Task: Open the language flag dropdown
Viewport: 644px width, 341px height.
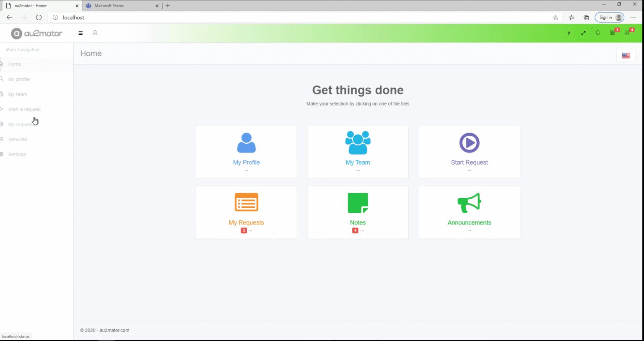Action: [x=626, y=56]
